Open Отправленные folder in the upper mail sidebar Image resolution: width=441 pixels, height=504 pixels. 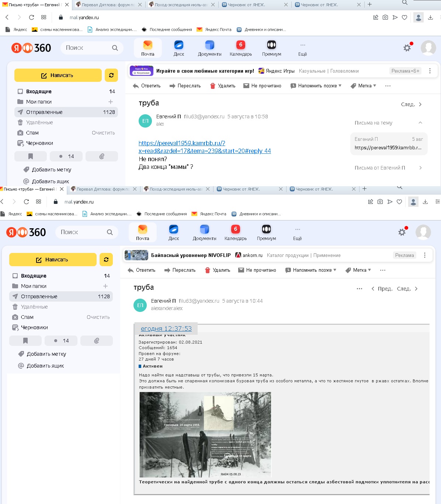coord(66,112)
